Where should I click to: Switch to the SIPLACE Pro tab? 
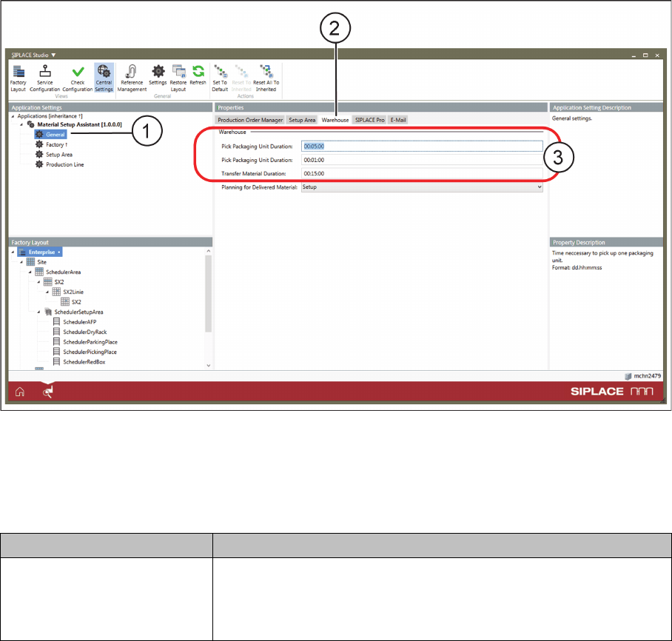coord(370,120)
